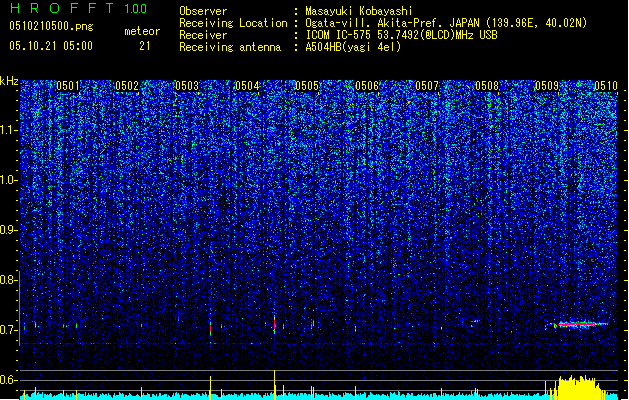Select the observer name Masayuki Kobayashi
Viewport: 629px width, 400px height.
click(x=359, y=11)
